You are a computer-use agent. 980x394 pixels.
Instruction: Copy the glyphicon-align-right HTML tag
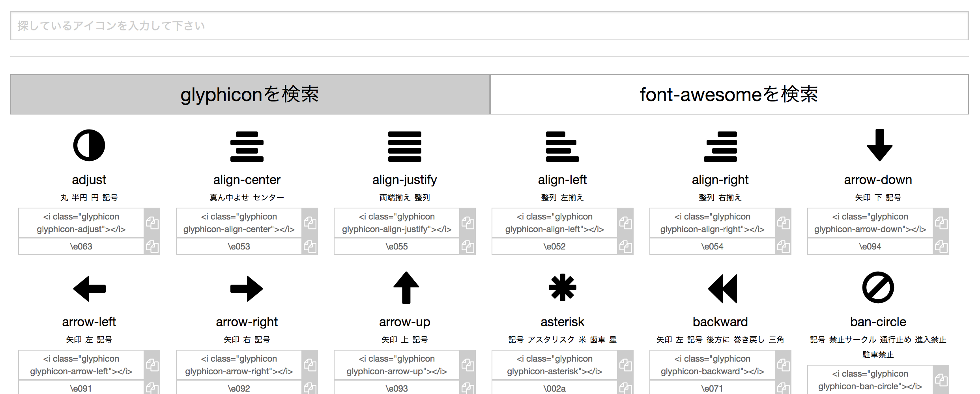pyautogui.click(x=784, y=223)
